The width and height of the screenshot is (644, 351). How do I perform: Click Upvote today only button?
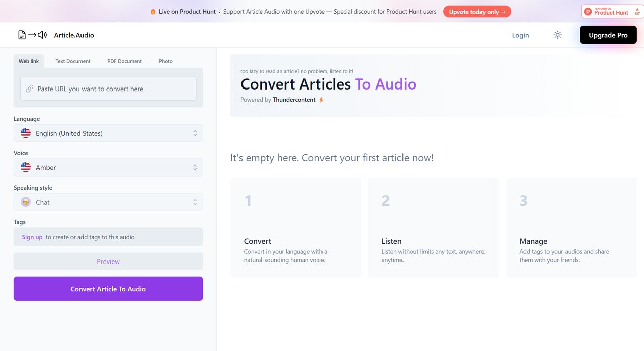coord(477,12)
